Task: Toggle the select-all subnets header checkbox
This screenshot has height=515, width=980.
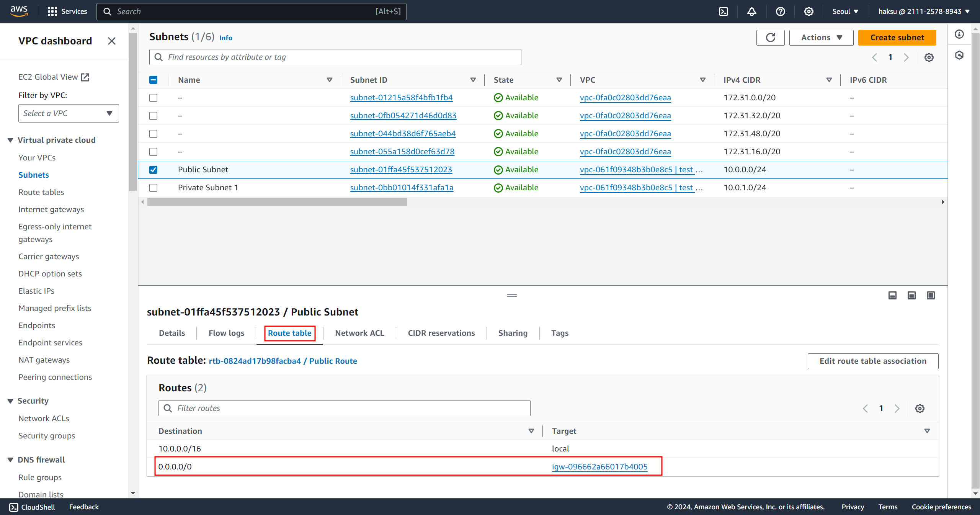Action: 153,80
